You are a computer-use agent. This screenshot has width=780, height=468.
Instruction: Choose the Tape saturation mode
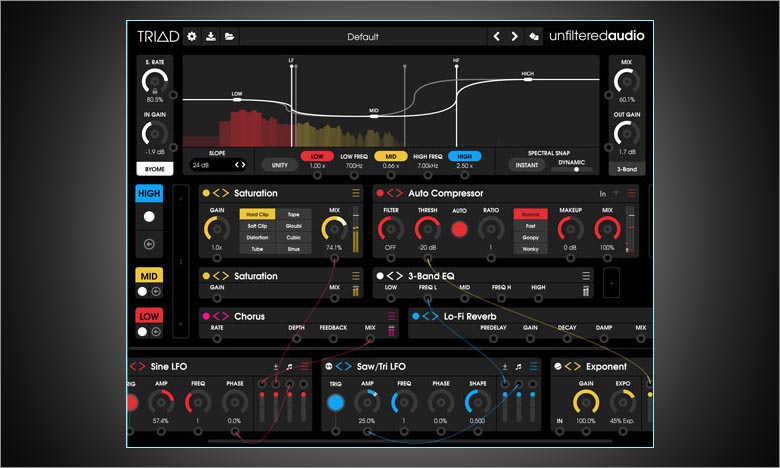pos(293,214)
